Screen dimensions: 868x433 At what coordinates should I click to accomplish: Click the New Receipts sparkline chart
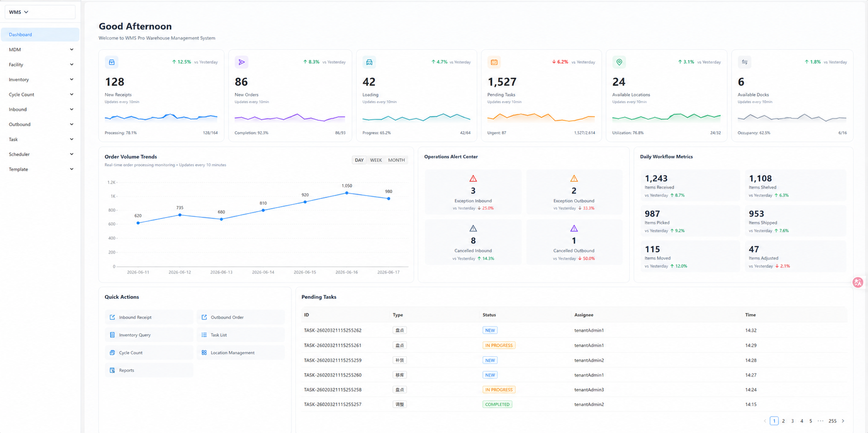point(161,117)
